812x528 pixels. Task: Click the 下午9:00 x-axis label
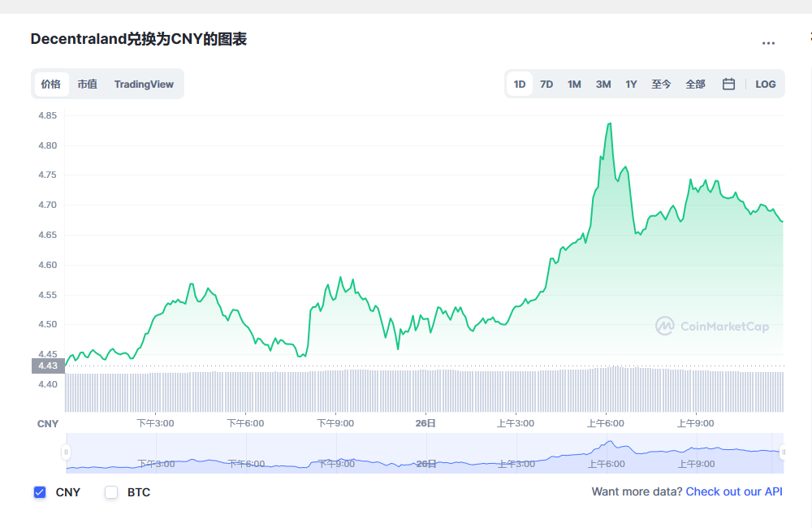[335, 423]
